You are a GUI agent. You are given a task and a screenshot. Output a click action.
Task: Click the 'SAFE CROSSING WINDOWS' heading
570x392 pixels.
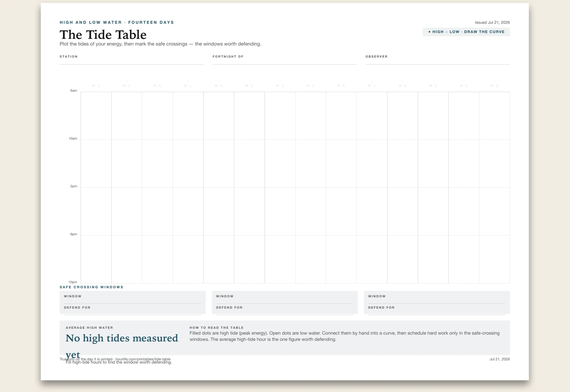pos(92,287)
